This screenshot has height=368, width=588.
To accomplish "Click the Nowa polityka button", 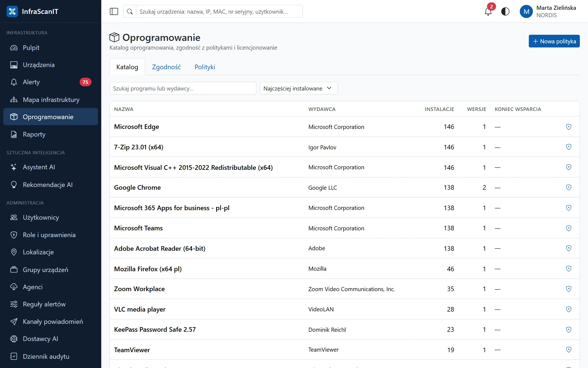I will point(554,41).
